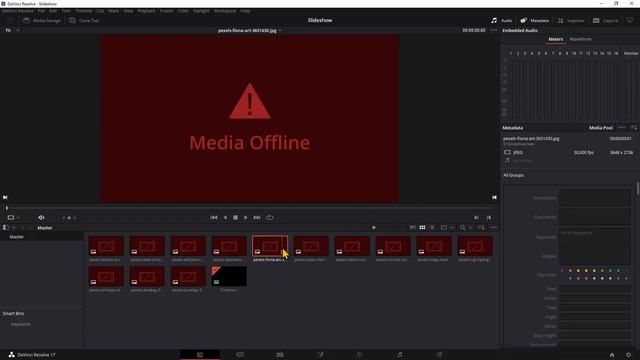
Task: Go to the Edit page icon
Action: tap(280, 355)
